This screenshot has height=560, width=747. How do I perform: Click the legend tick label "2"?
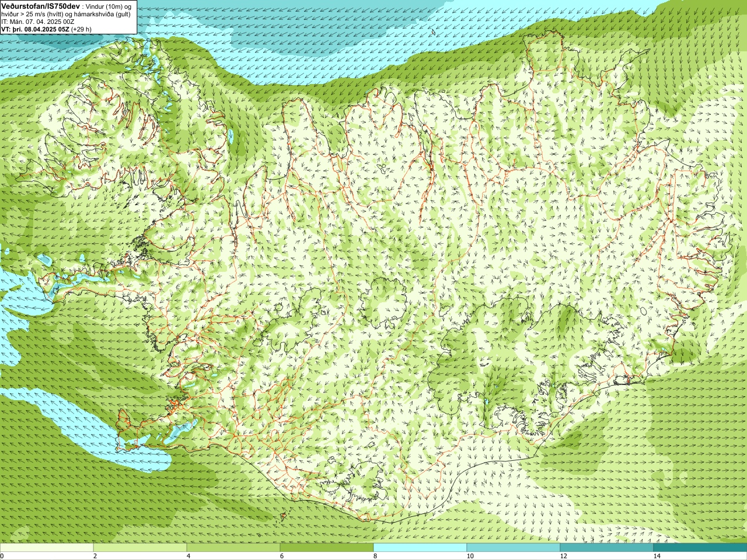[95, 556]
